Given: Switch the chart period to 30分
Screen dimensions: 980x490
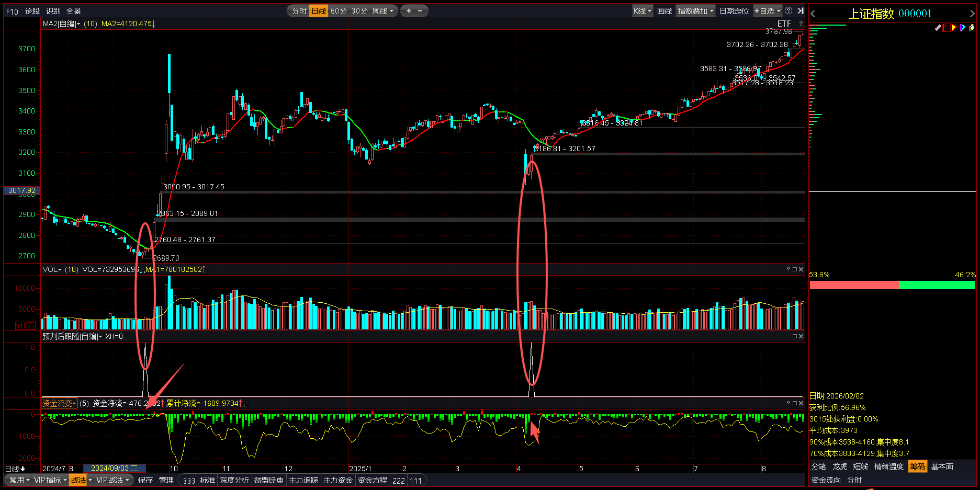Looking at the screenshot, I should click(x=359, y=11).
